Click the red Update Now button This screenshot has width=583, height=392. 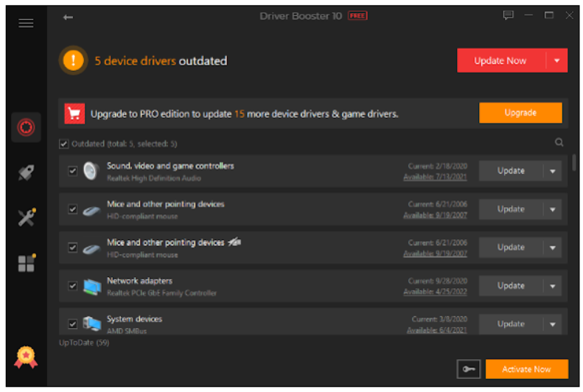pos(501,60)
